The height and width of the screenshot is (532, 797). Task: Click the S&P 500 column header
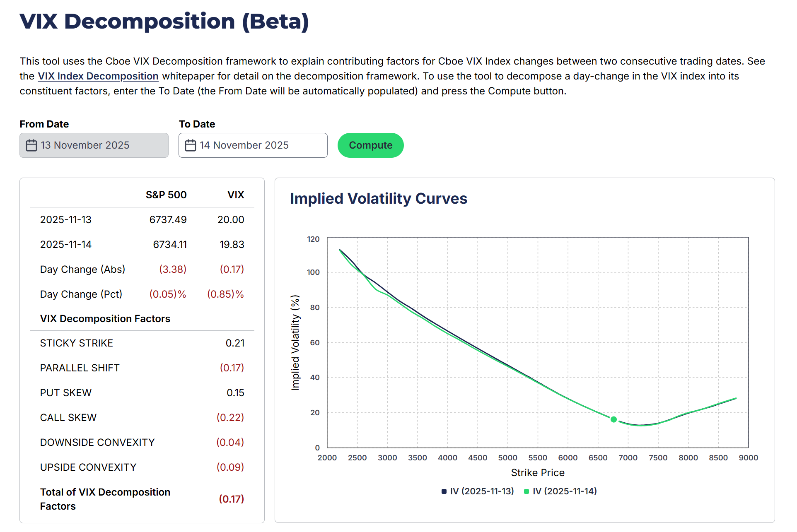click(166, 195)
